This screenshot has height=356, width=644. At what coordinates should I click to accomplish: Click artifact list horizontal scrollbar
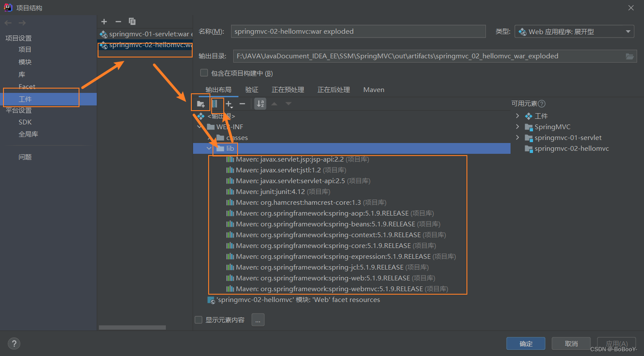coord(132,327)
